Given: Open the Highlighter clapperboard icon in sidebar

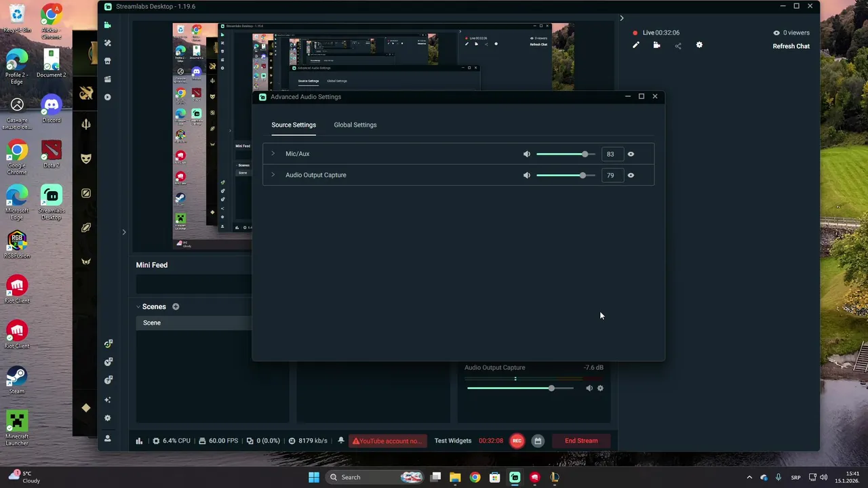Looking at the screenshot, I should coord(107,79).
